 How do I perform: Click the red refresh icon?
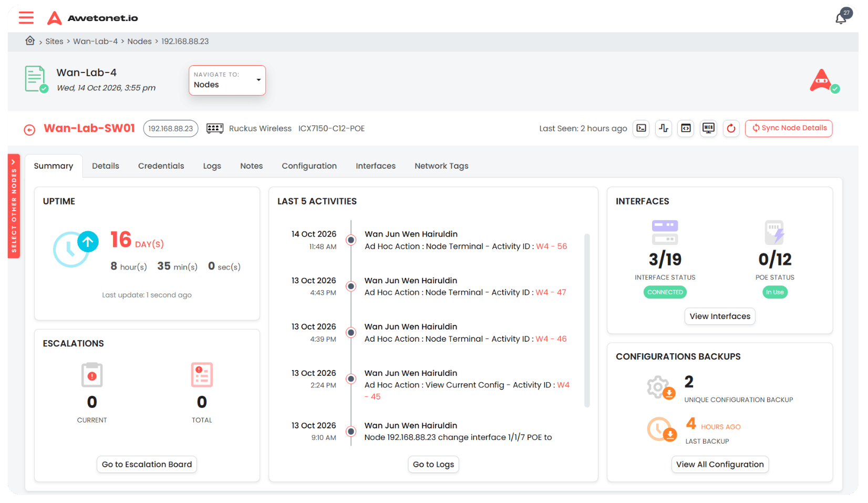coord(731,128)
